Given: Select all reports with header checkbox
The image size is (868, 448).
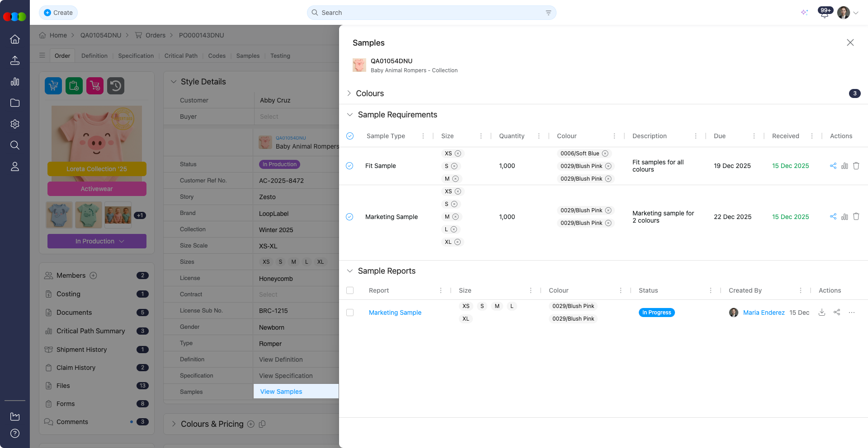Looking at the screenshot, I should [x=350, y=290].
